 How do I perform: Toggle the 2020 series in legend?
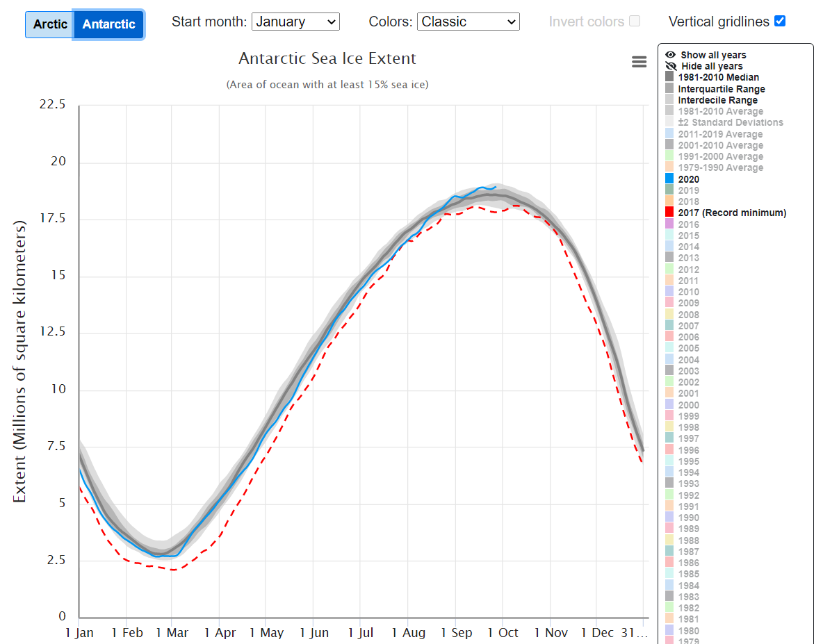pyautogui.click(x=689, y=179)
